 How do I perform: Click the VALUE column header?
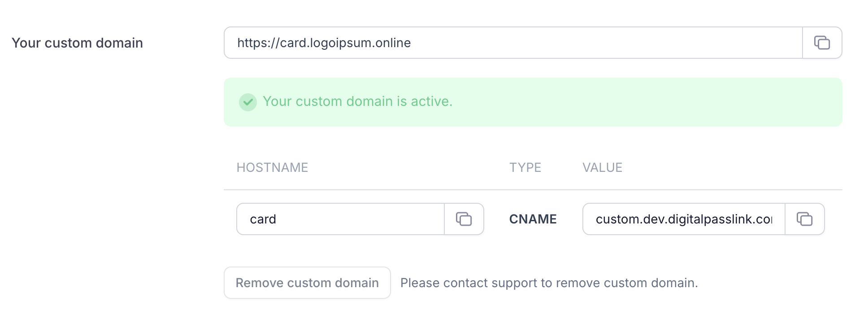[x=602, y=167]
